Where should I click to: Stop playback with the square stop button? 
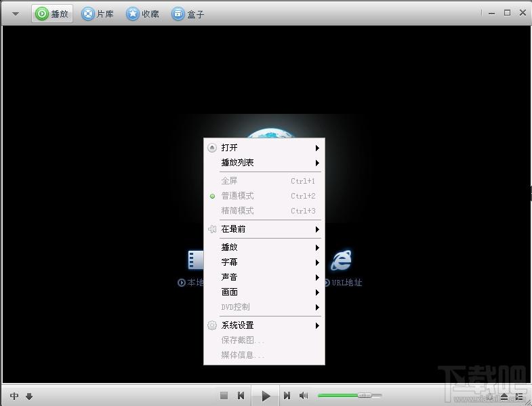pos(224,395)
